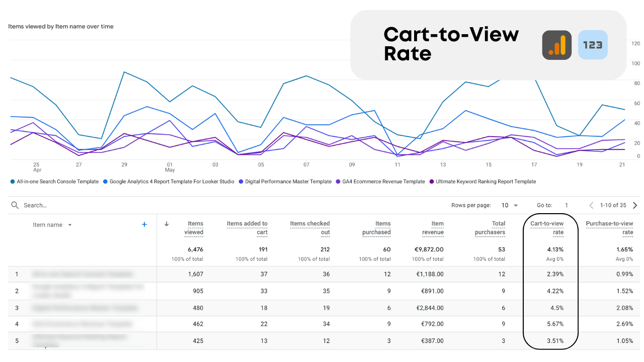Click the descending sort arrow next to Items viewed
This screenshot has height=362, width=644.
[167, 224]
